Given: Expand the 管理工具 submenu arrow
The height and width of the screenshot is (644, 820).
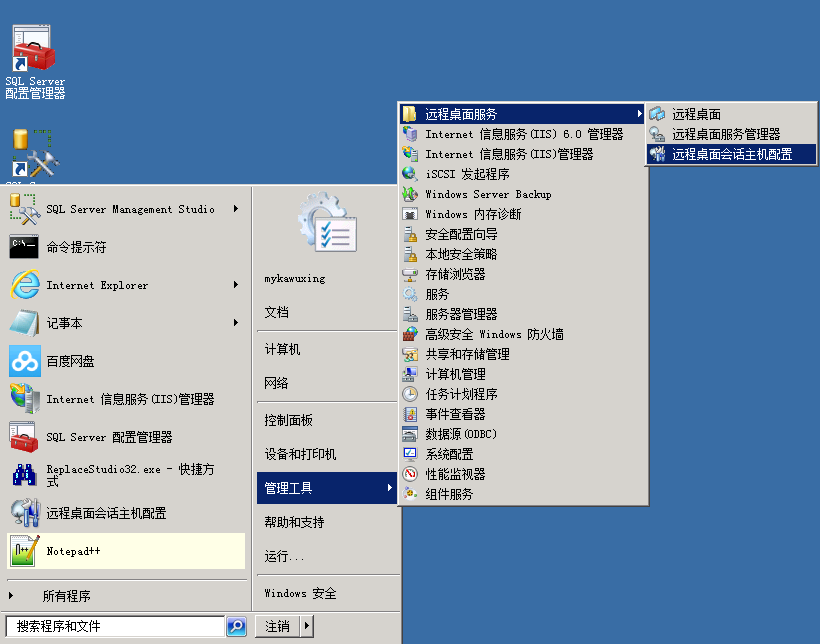Looking at the screenshot, I should (x=389, y=488).
